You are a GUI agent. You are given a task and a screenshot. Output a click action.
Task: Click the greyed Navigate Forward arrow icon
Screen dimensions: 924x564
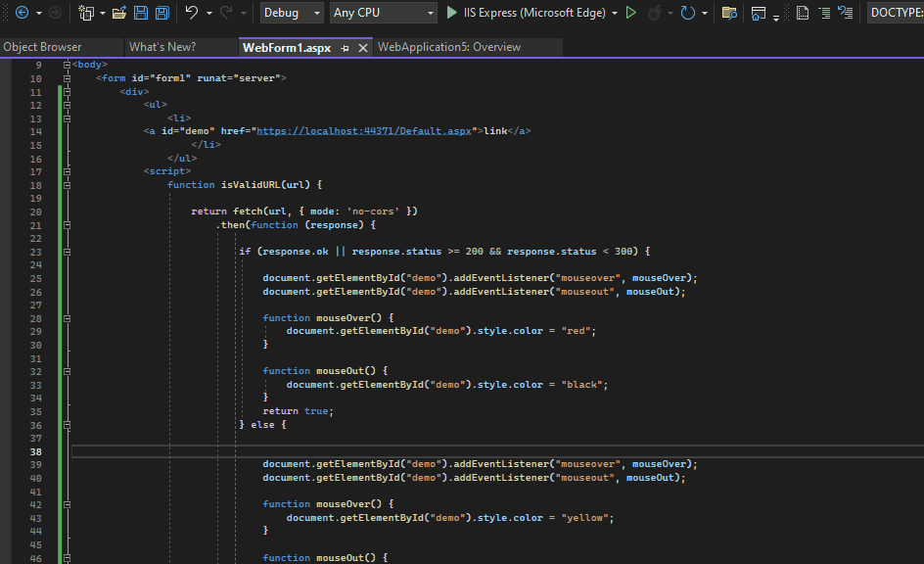point(55,13)
